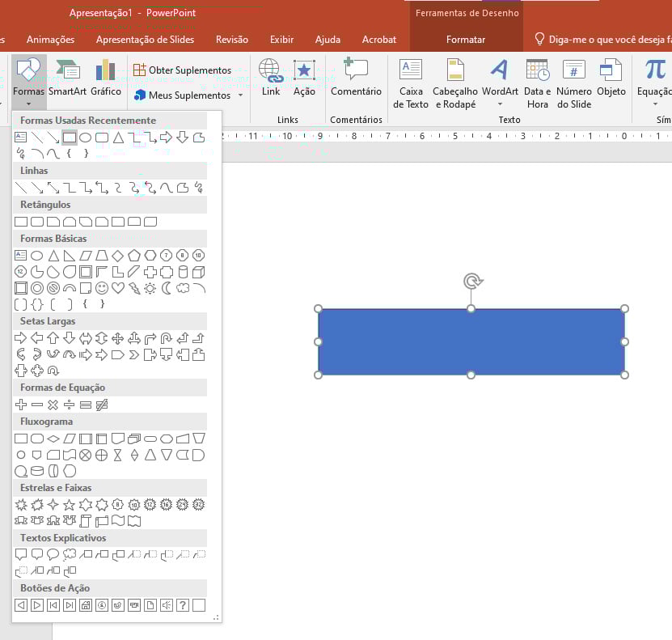
Task: Pick the not-equal equation shape
Action: pyautogui.click(x=102, y=405)
